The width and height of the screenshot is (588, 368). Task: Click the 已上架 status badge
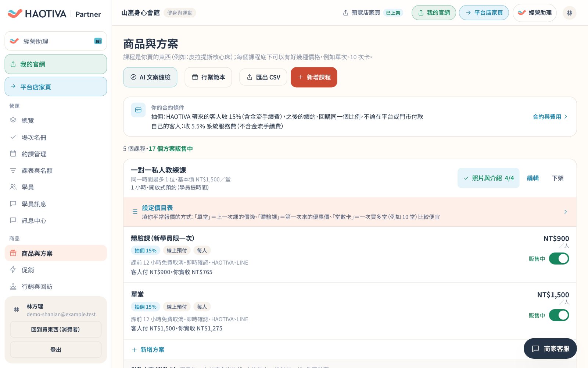coord(393,13)
